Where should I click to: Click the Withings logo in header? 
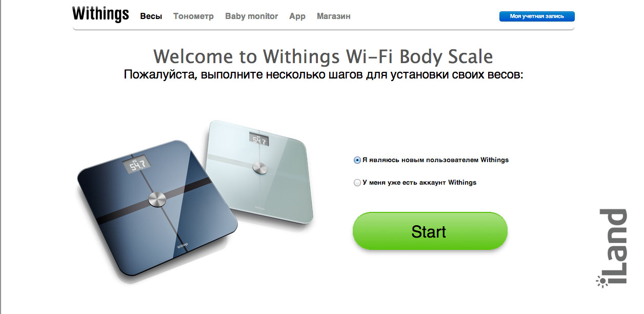point(100,14)
